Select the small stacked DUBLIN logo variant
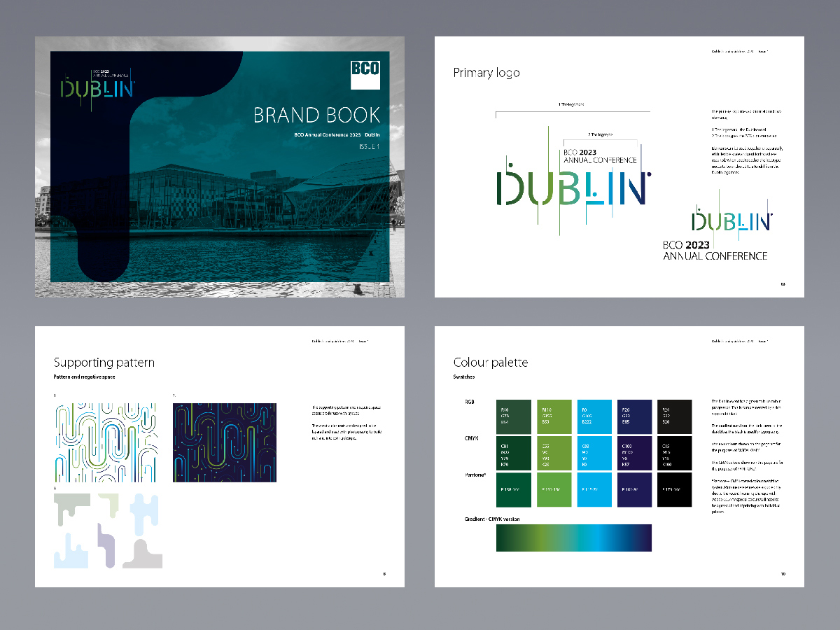Image resolution: width=840 pixels, height=630 pixels. [715, 232]
